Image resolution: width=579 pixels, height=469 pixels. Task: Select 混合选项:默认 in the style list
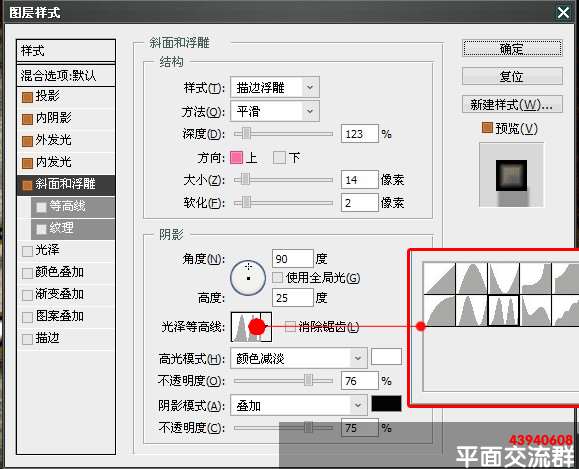[x=66, y=76]
